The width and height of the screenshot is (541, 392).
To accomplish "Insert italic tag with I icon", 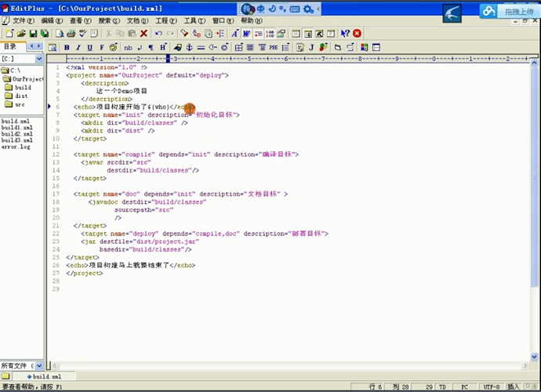I will tap(78, 48).
